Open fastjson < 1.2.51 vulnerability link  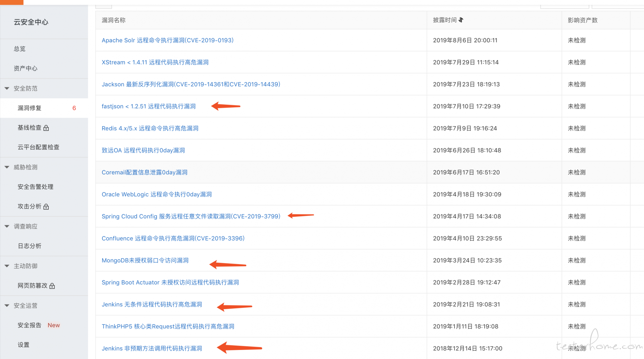point(149,106)
